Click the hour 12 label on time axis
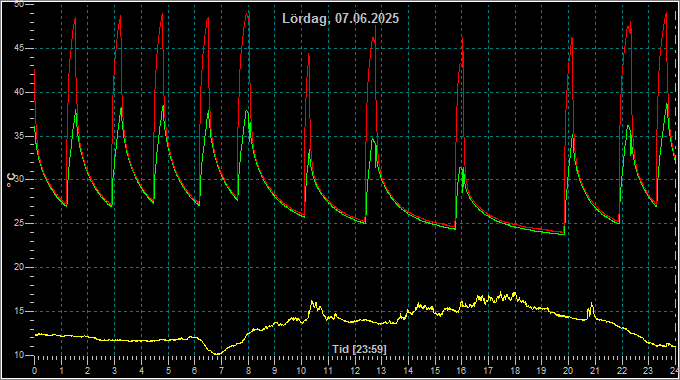 point(355,371)
